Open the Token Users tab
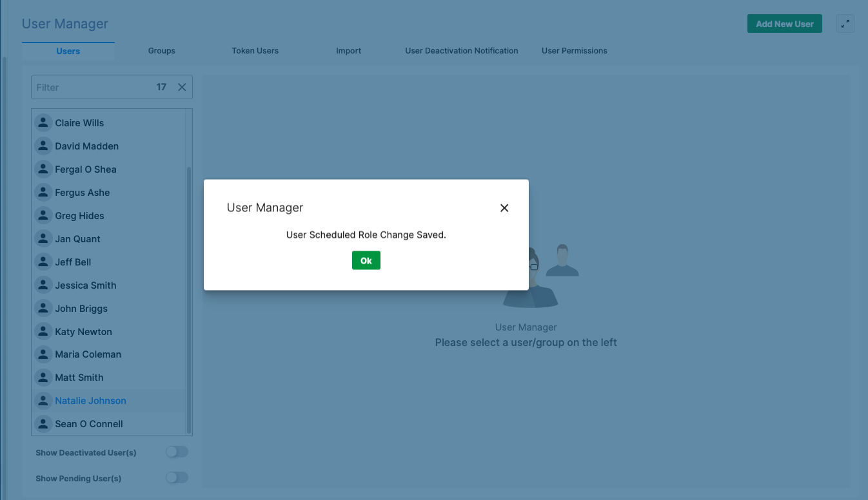The height and width of the screenshot is (500, 868). click(x=255, y=51)
